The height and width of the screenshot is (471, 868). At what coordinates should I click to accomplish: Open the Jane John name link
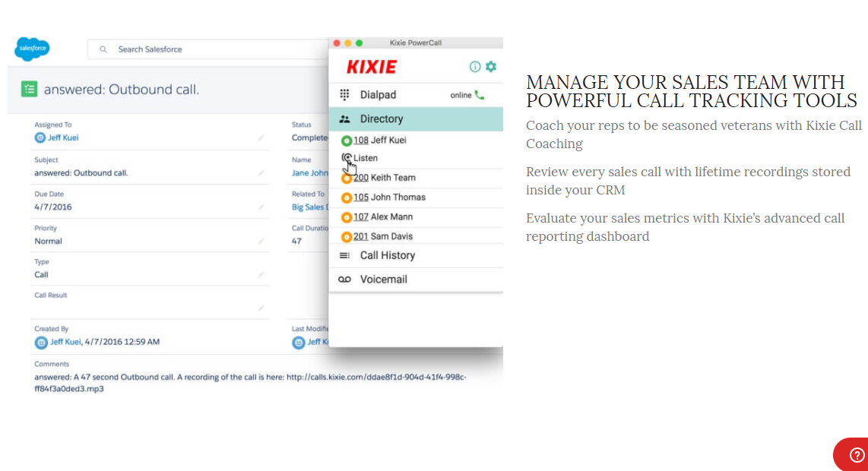click(310, 173)
